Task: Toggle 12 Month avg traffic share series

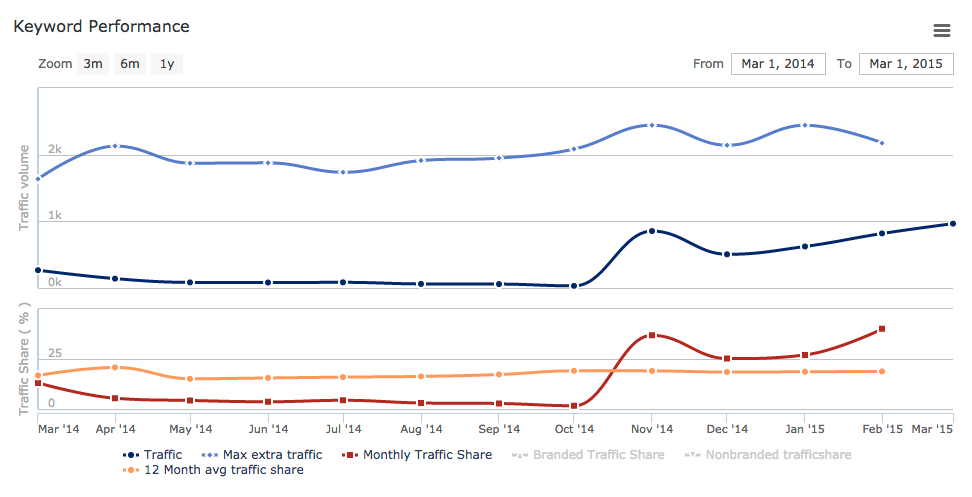Action: [214, 470]
